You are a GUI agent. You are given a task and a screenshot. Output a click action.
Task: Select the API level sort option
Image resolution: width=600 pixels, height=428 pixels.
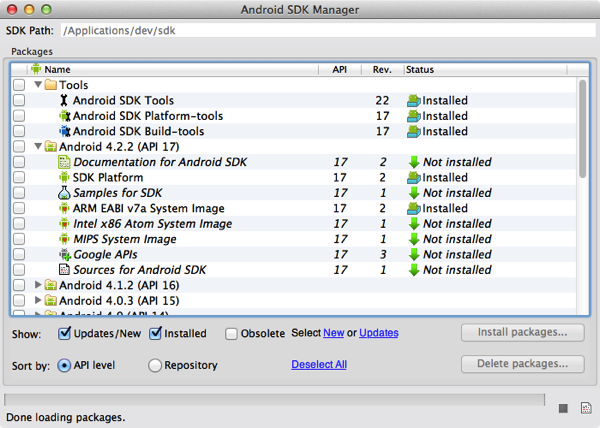[64, 366]
